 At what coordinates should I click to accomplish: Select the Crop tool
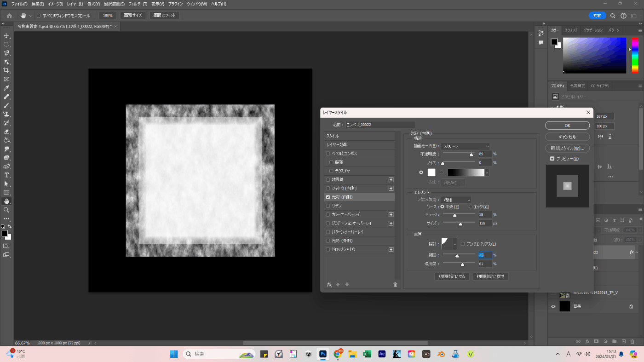point(6,70)
